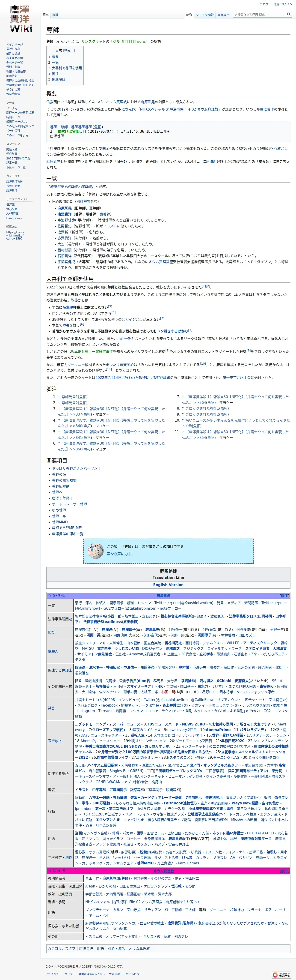
Task: Open the 履歴表示 tab
Action: [223, 15]
